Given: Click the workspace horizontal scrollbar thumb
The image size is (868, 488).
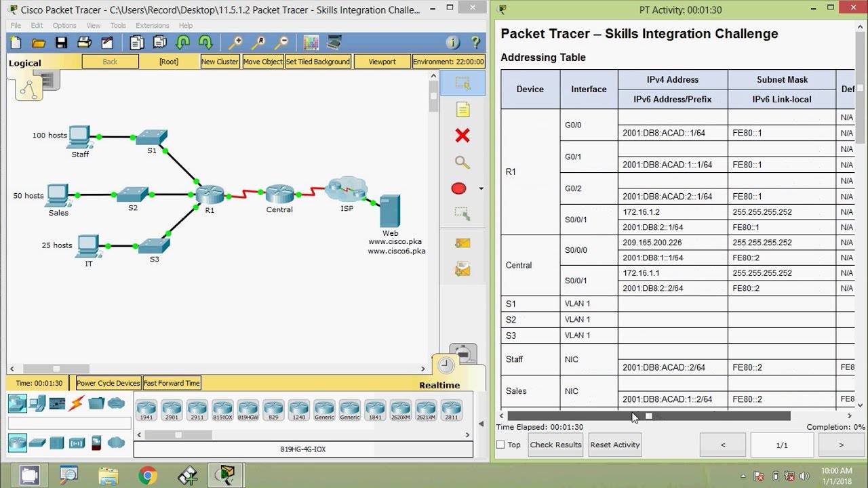Looking at the screenshot, I should coord(56,369).
